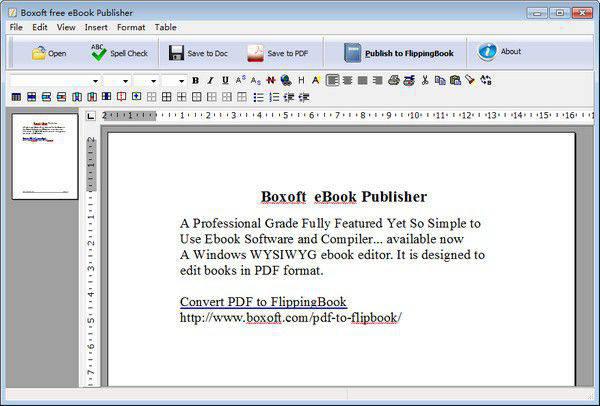Select align right
600x406 pixels.
377,80
